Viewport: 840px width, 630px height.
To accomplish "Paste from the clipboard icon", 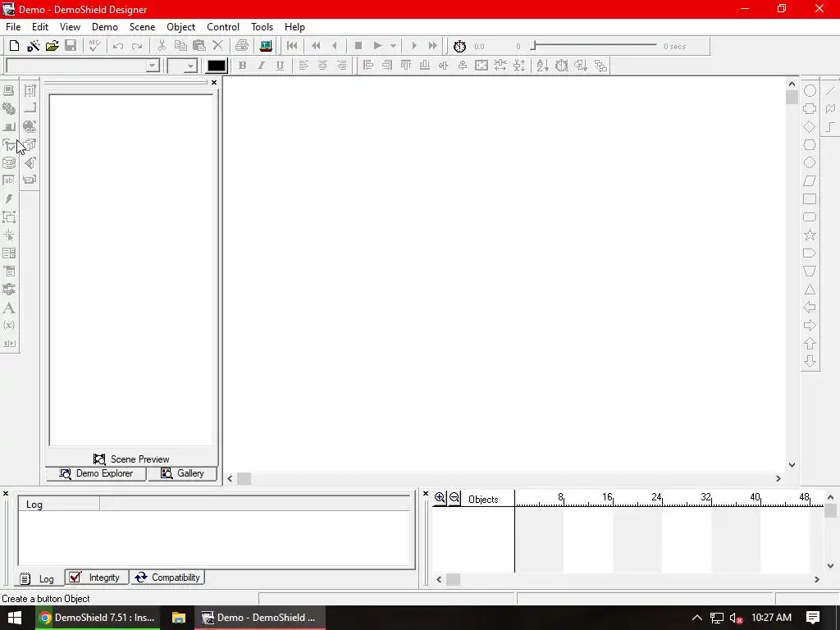I will 199,46.
